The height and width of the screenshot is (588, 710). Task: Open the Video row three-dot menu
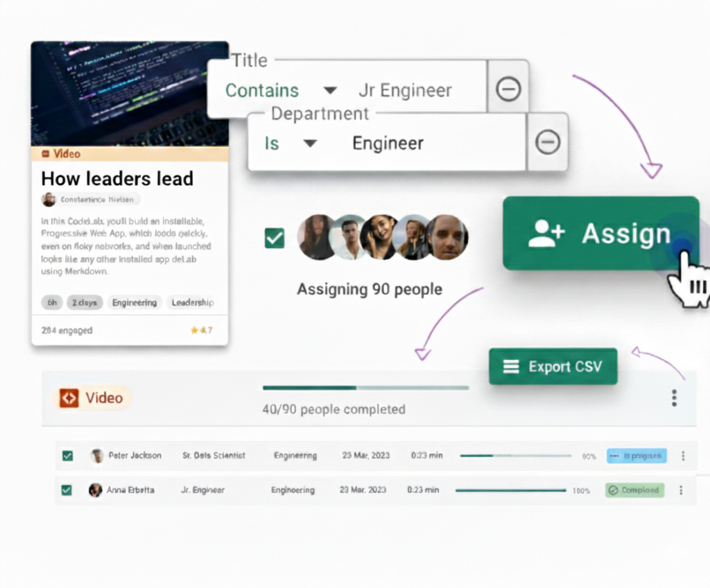673,397
